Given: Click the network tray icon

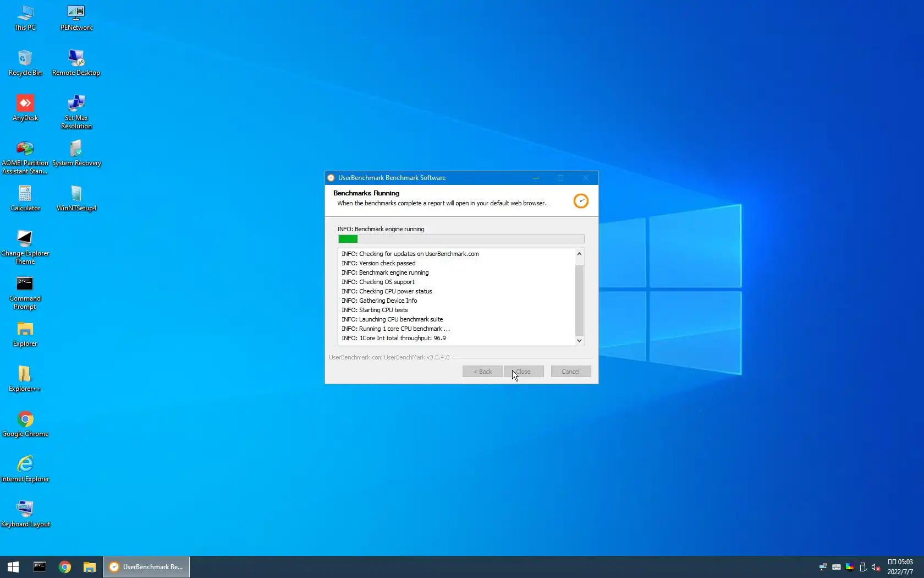Looking at the screenshot, I should (823, 567).
